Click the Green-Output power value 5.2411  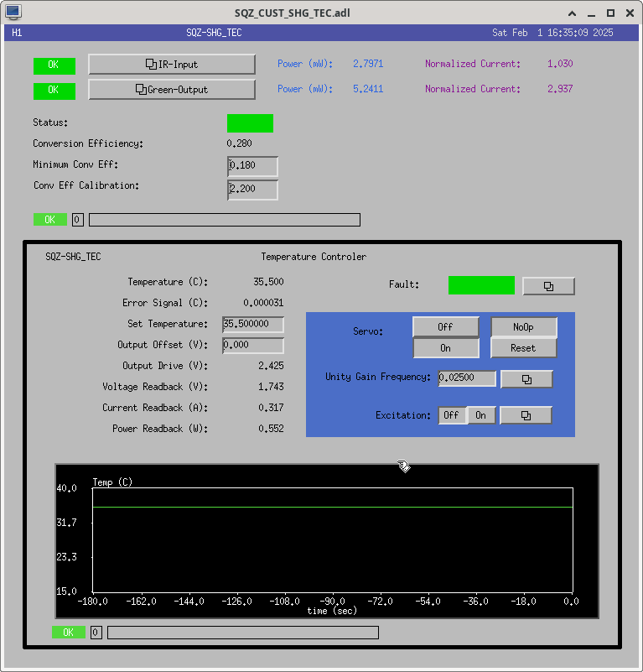pyautogui.click(x=368, y=89)
